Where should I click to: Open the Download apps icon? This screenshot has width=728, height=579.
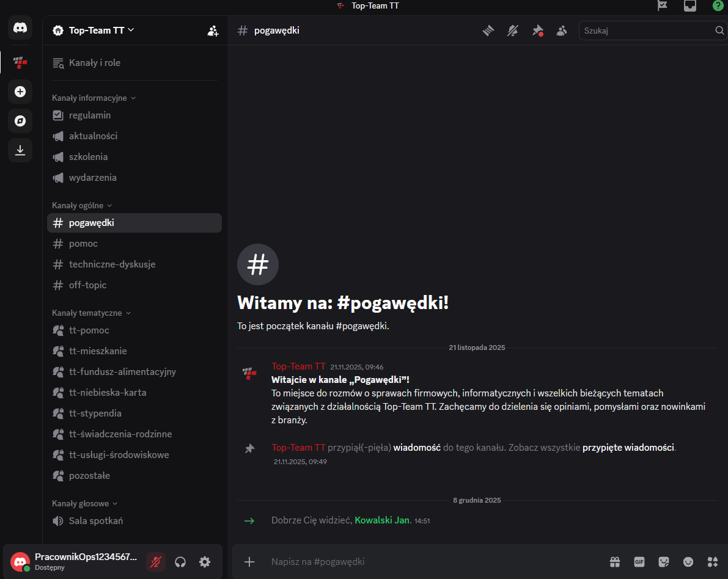20,150
